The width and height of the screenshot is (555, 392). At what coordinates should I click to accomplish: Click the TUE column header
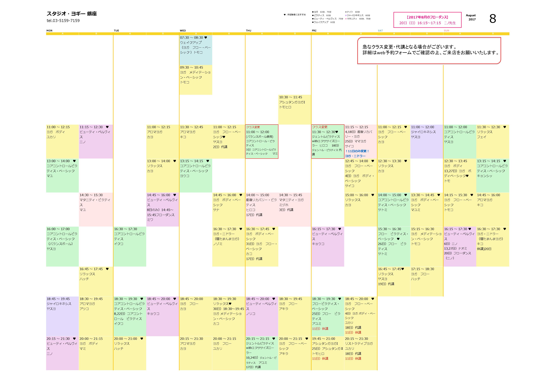[x=116, y=31]
